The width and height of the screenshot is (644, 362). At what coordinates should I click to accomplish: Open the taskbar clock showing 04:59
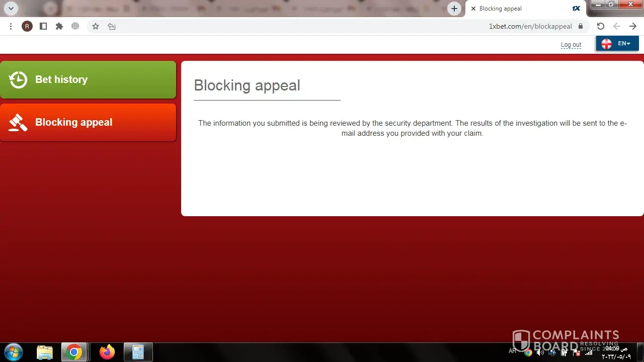tap(616, 352)
